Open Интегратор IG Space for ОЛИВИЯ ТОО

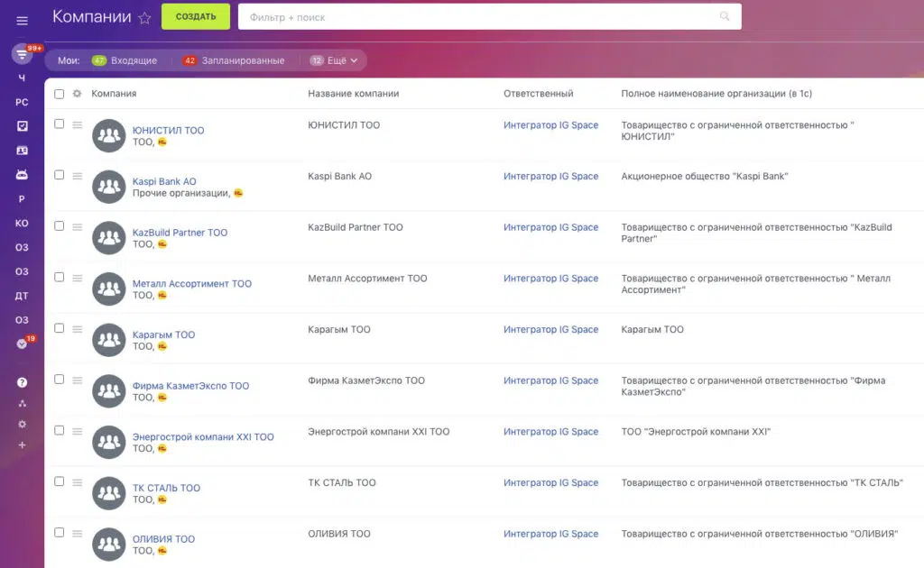click(x=550, y=534)
